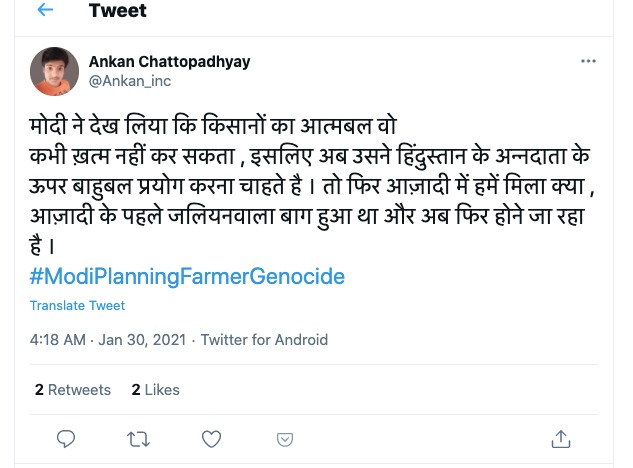Image resolution: width=633 pixels, height=468 pixels.
Task: Save the tweet with the Pocket icon
Action: pyautogui.click(x=285, y=439)
